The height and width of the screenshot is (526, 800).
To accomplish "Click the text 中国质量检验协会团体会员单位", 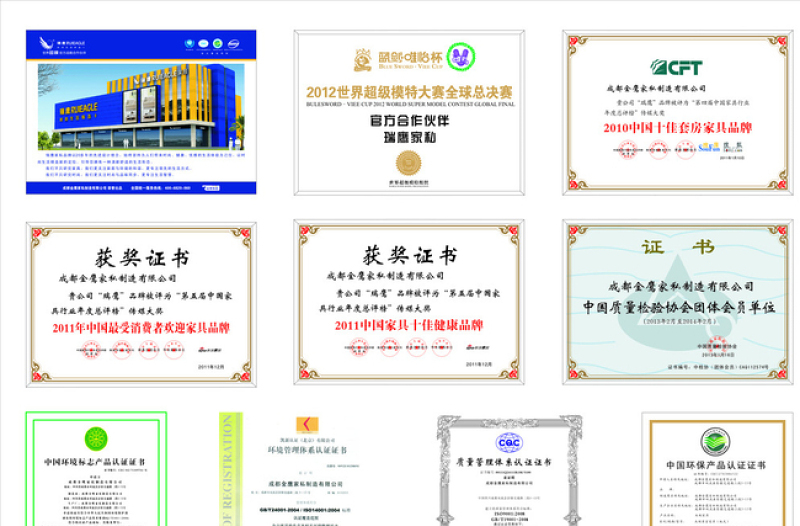I will (x=679, y=307).
